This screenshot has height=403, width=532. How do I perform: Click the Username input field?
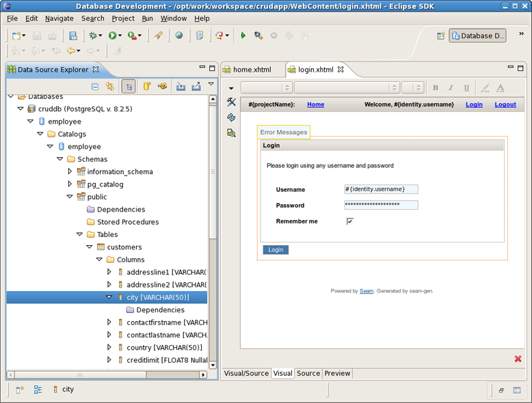(x=381, y=189)
